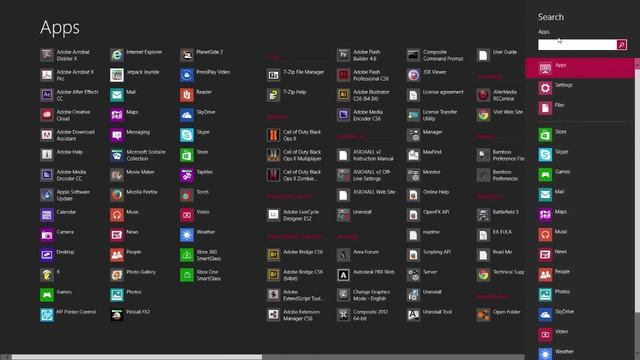Open Autodesk FBX Web icon

coord(343,275)
